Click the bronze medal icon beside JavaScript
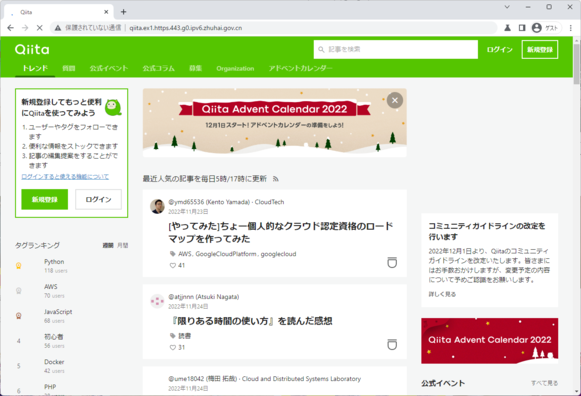581x396 pixels. 19,316
